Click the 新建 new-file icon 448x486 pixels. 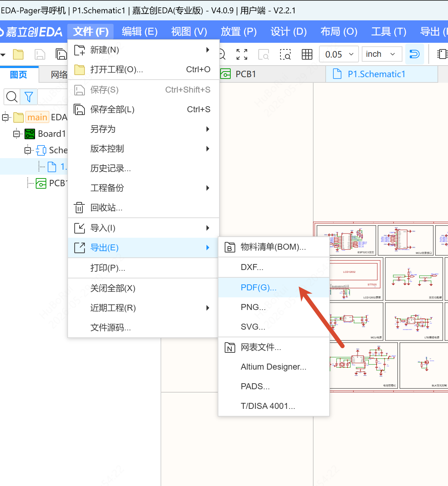tap(80, 50)
